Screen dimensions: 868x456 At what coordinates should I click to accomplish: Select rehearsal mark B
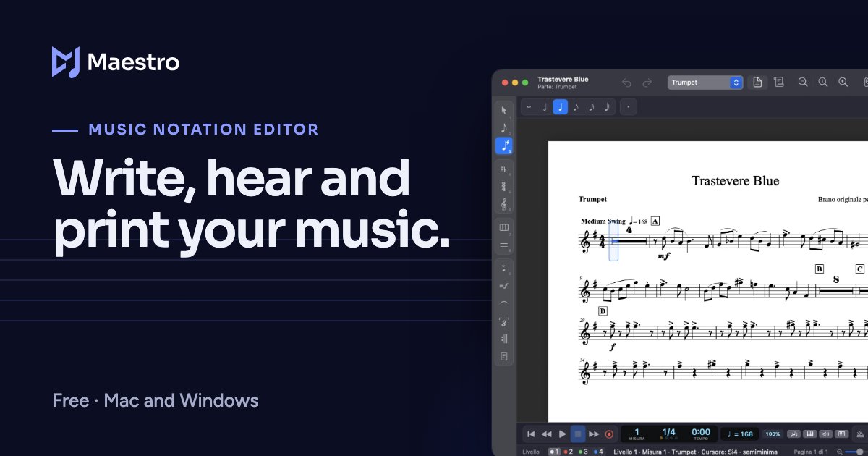(820, 269)
